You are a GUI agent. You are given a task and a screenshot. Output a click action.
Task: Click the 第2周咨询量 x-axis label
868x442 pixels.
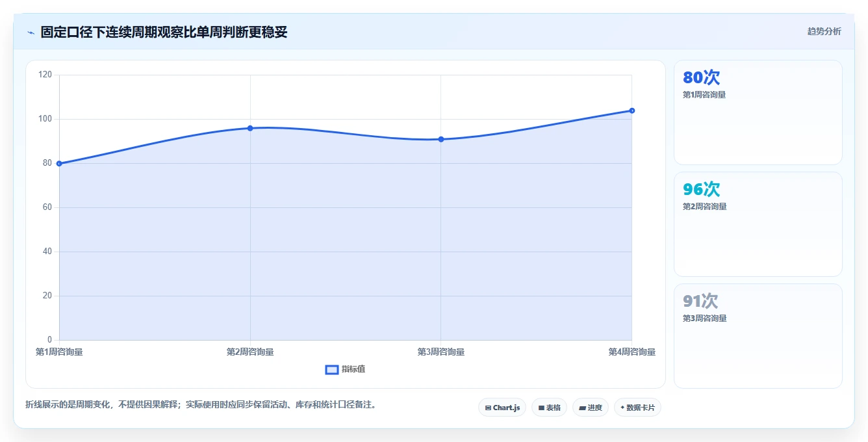pos(250,352)
